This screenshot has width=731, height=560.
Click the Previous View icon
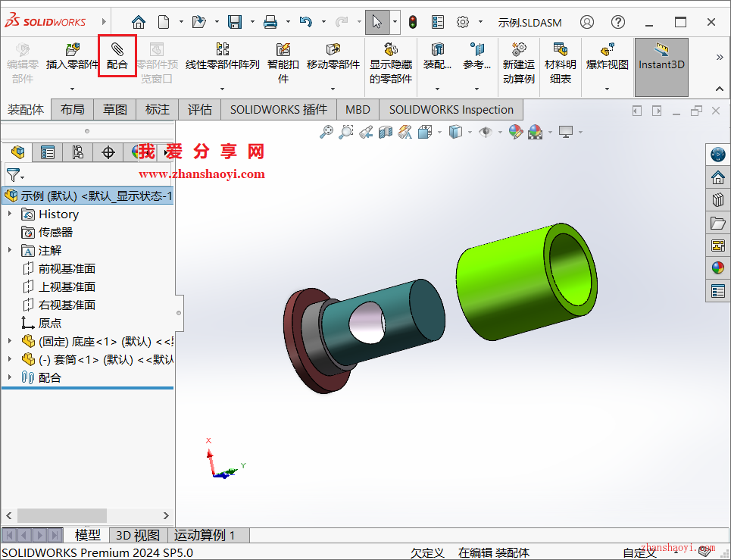point(366,133)
